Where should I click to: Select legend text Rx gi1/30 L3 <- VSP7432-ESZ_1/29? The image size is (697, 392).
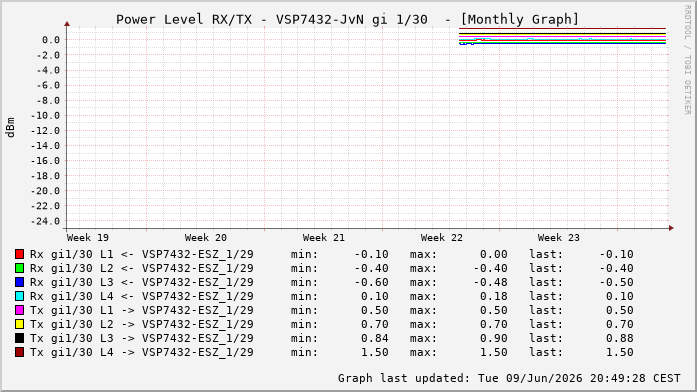[x=142, y=282]
